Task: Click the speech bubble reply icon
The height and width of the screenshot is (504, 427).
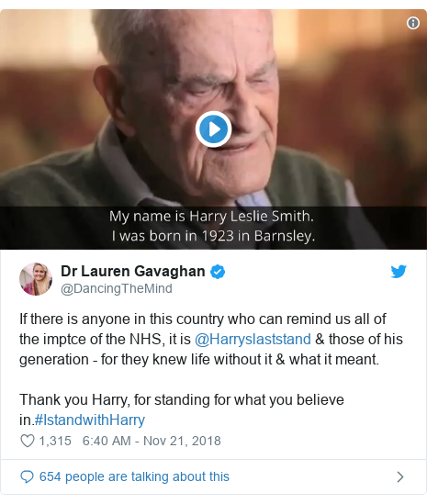Action: [27, 476]
